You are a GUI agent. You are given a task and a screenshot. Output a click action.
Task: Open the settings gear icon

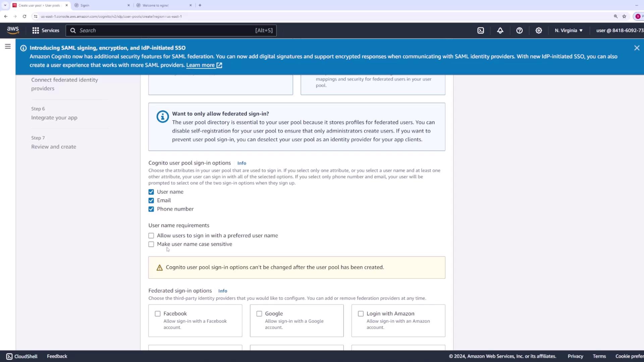tap(539, 31)
